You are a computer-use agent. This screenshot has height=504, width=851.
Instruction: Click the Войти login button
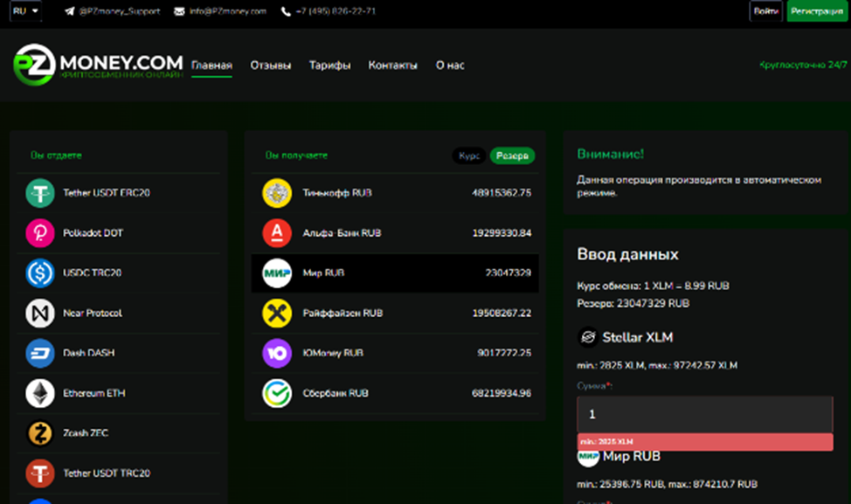(765, 10)
